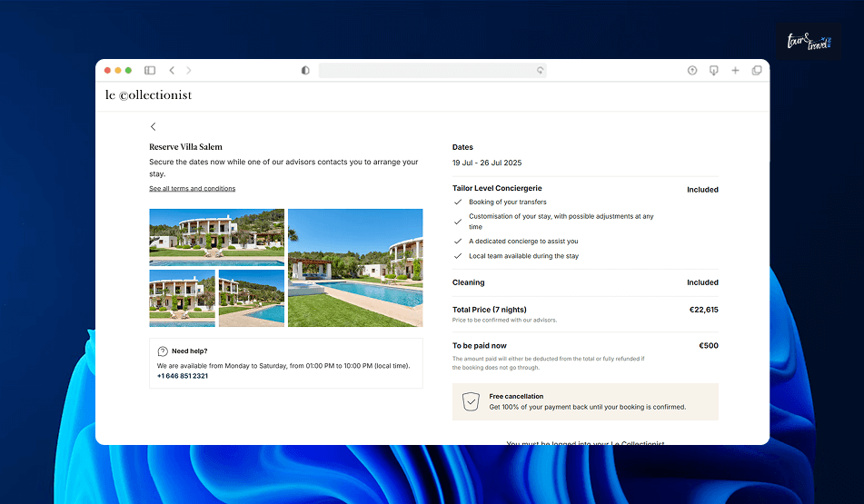The height and width of the screenshot is (504, 864).
Task: Go back with browser back arrow
Action: point(172,71)
